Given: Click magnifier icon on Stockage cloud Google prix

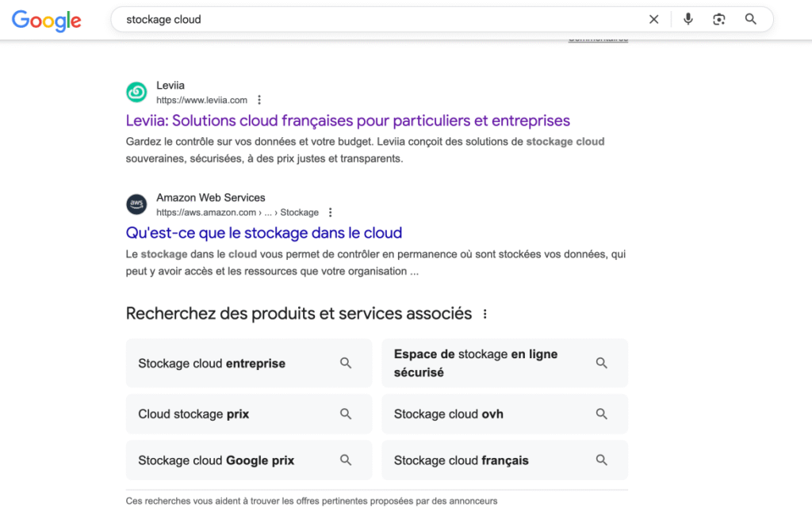Looking at the screenshot, I should (346, 460).
